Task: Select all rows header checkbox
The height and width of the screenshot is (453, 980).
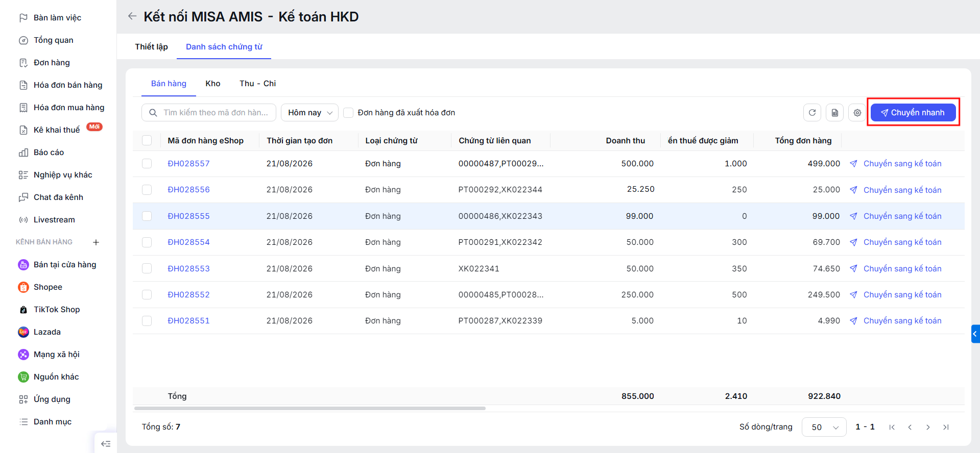Action: tap(147, 140)
